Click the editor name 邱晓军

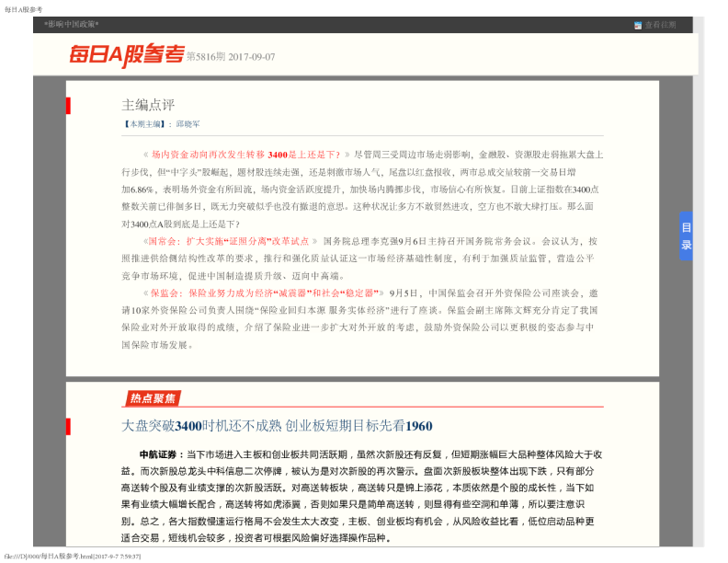coord(188,124)
